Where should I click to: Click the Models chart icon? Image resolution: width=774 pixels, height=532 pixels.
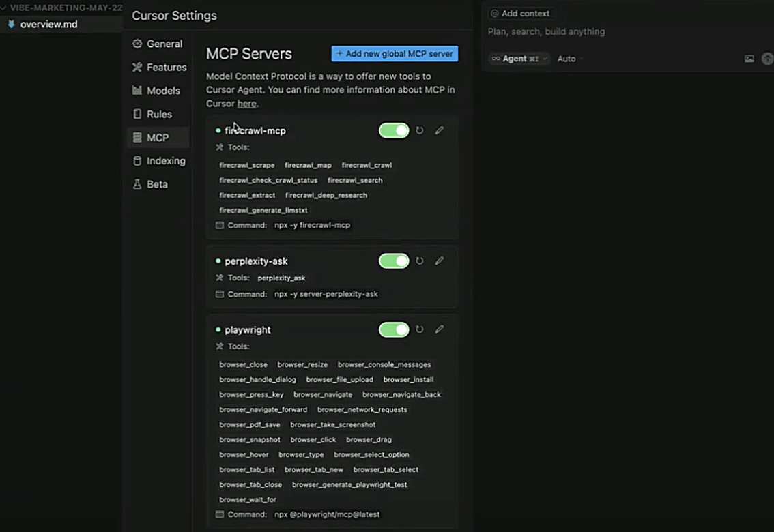(x=137, y=90)
